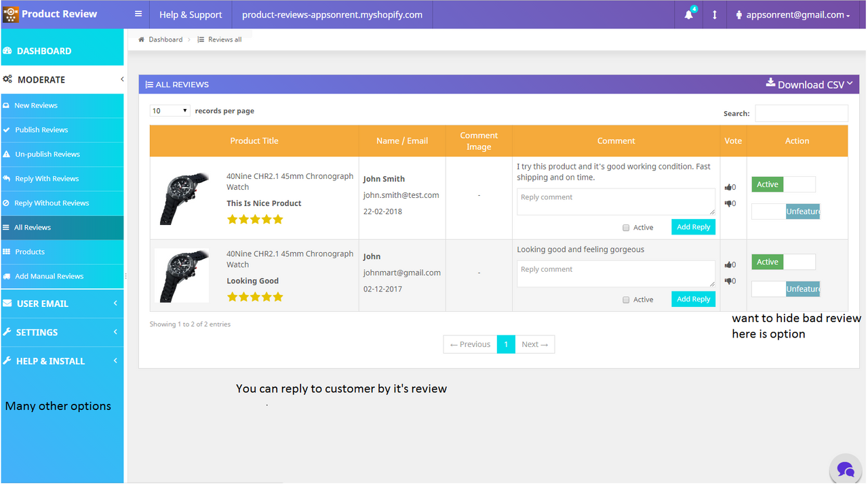
Task: Open records per page dropdown
Action: (x=170, y=111)
